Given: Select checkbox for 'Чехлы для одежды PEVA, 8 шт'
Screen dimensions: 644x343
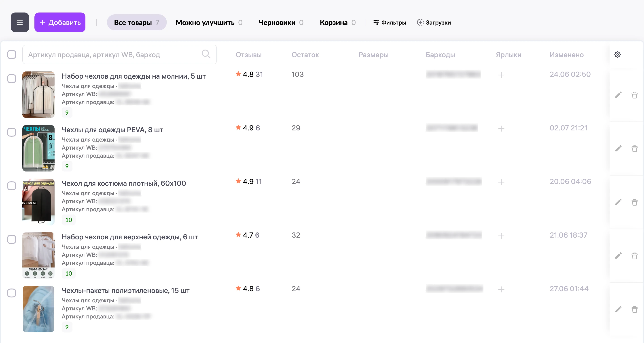Looking at the screenshot, I should pyautogui.click(x=11, y=132).
